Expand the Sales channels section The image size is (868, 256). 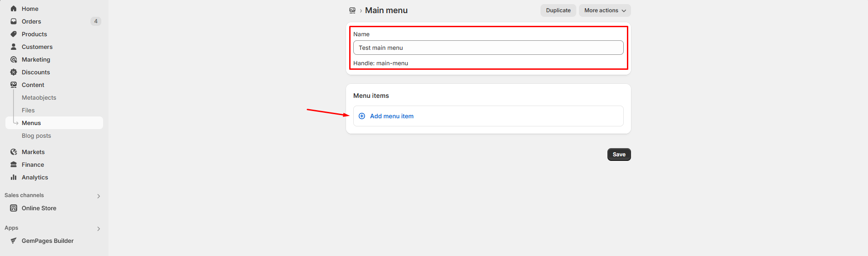(99, 196)
